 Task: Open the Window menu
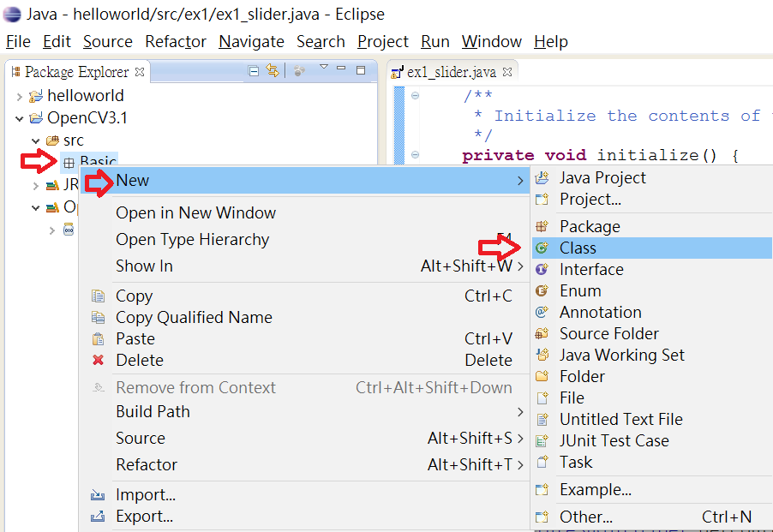coord(492,42)
